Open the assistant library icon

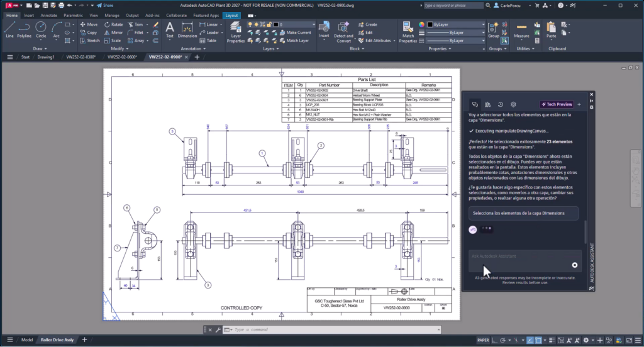click(x=487, y=104)
